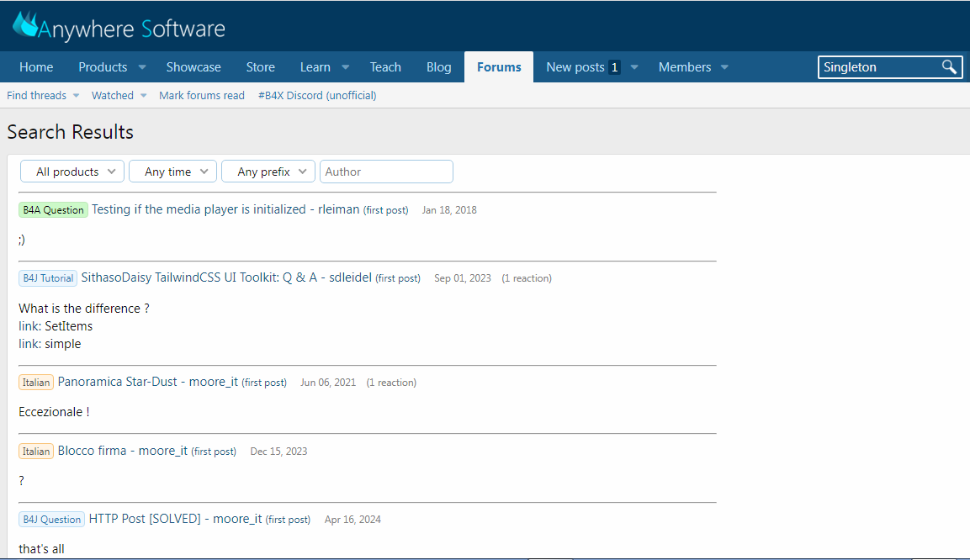
Task: Select the B4J Tutorial prefix badge
Action: click(47, 277)
